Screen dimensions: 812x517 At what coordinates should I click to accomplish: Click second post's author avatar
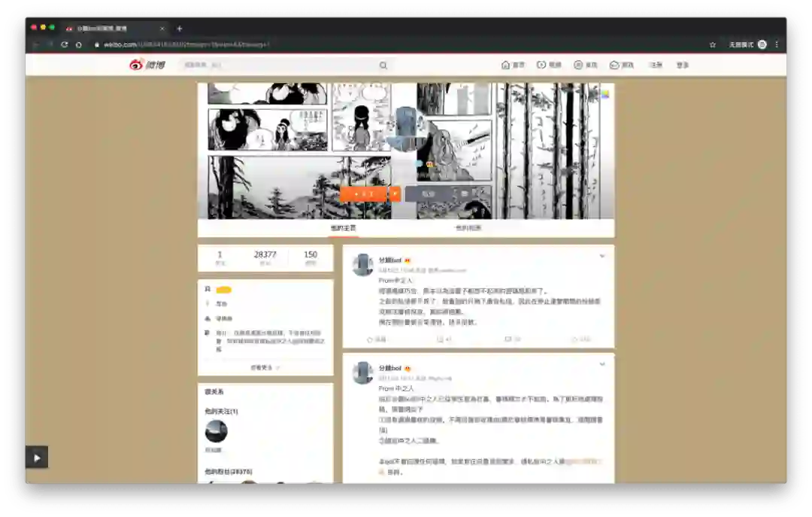[x=362, y=373]
